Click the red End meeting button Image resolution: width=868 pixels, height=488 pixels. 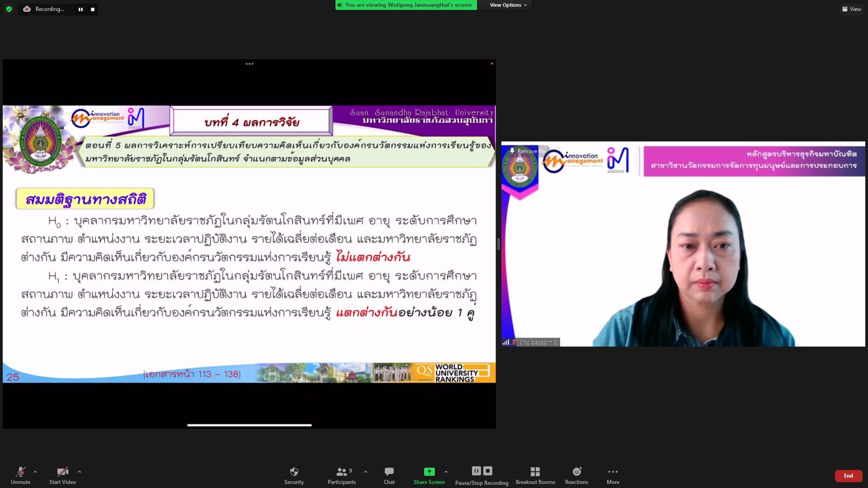pyautogui.click(x=848, y=475)
